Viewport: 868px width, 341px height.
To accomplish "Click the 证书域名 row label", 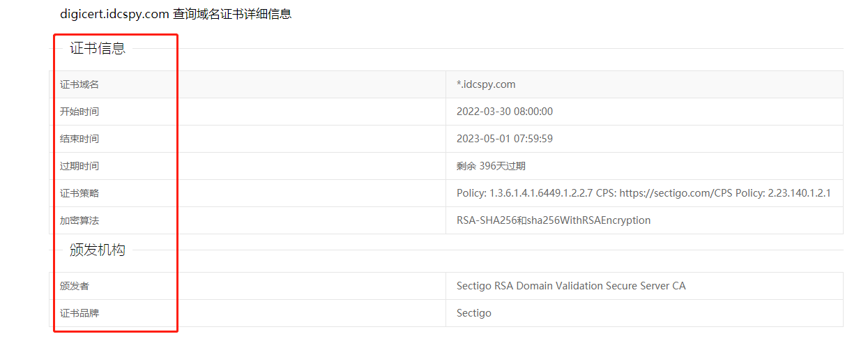I will (79, 84).
